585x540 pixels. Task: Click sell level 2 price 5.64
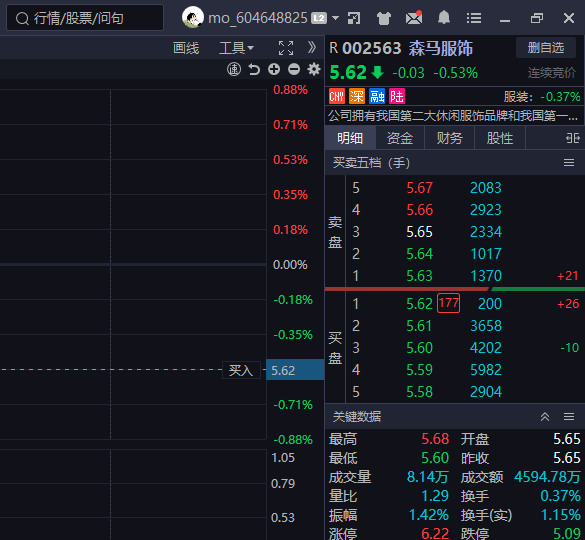(x=419, y=254)
